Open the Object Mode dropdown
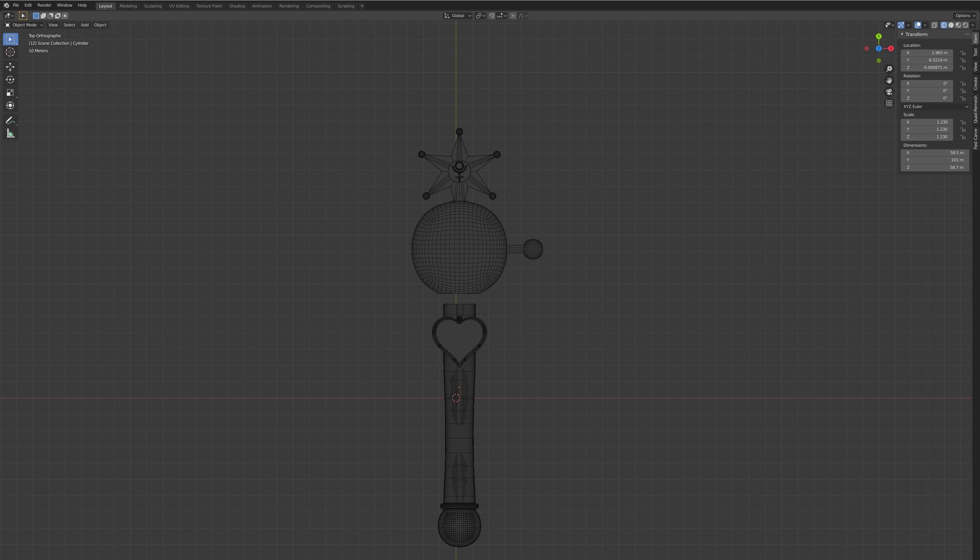This screenshot has height=560, width=980. (x=24, y=25)
